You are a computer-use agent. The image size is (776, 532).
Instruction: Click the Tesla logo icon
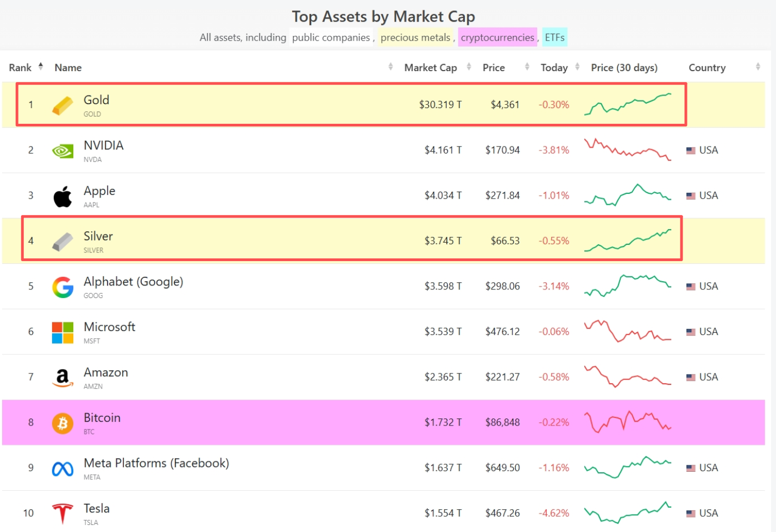click(62, 514)
